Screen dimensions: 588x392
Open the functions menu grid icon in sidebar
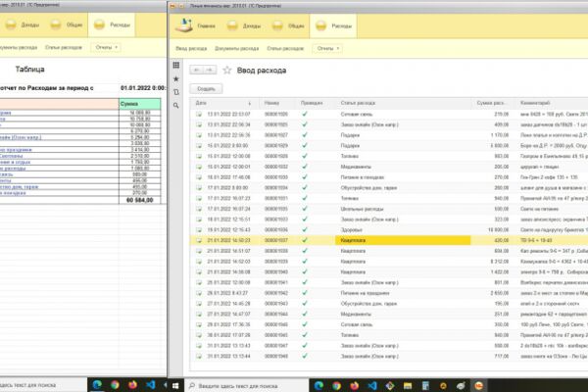click(x=175, y=66)
